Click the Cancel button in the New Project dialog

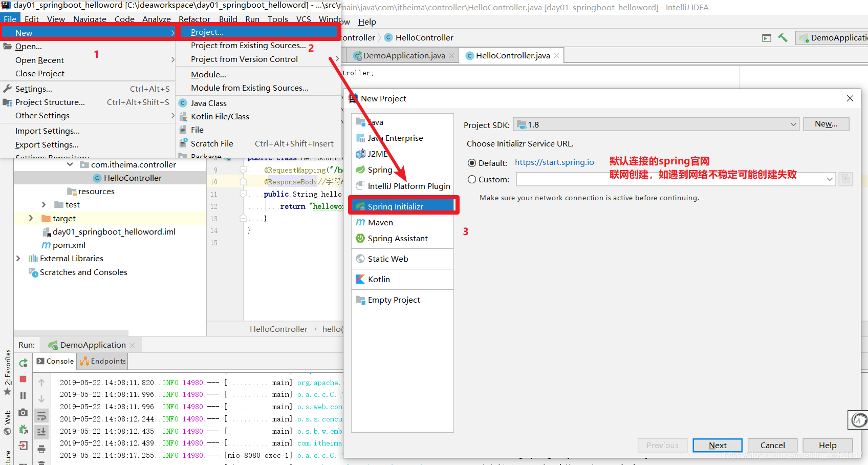(772, 446)
